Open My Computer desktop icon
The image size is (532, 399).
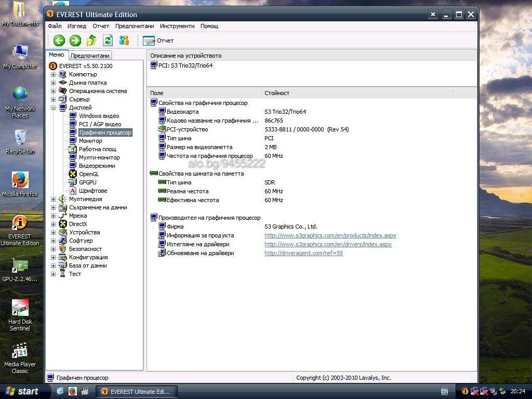20,57
